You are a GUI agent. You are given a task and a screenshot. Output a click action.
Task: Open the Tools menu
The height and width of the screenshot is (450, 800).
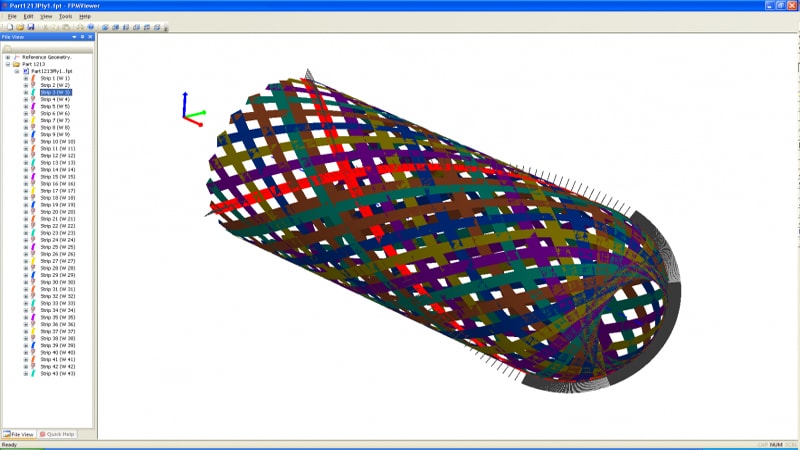tap(66, 17)
